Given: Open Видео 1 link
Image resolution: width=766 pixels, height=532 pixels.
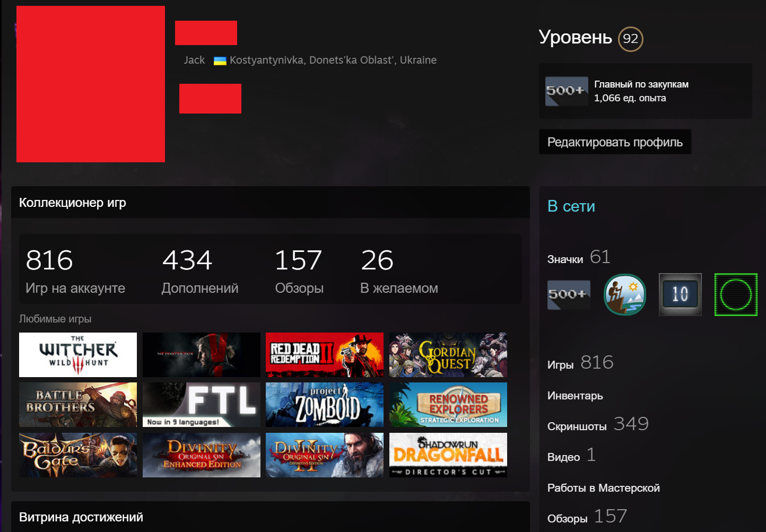Looking at the screenshot, I should tap(571, 456).
